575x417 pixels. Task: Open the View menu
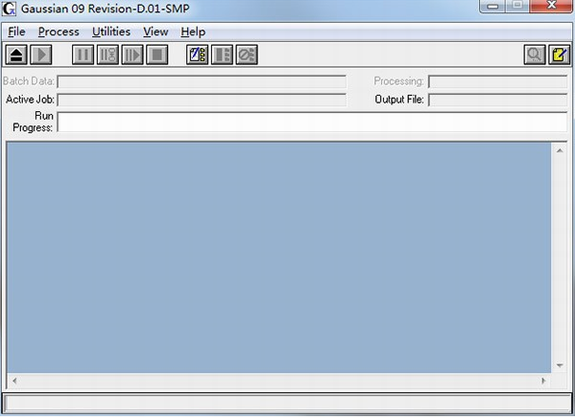point(155,32)
